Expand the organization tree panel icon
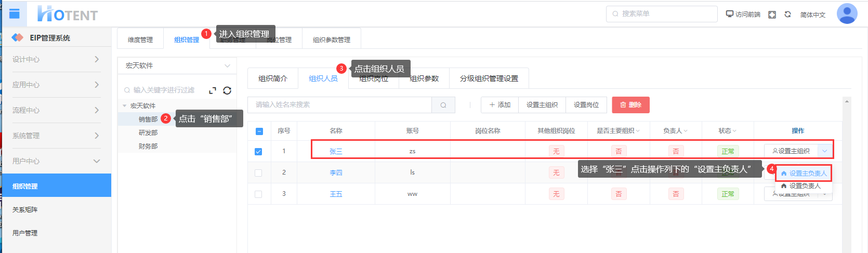The image size is (868, 253). pyautogui.click(x=212, y=90)
